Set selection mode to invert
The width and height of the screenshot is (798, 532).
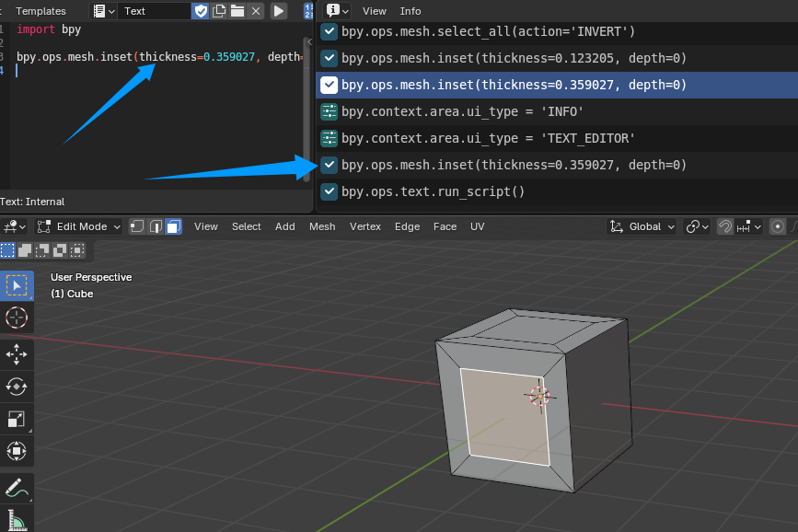(x=60, y=250)
